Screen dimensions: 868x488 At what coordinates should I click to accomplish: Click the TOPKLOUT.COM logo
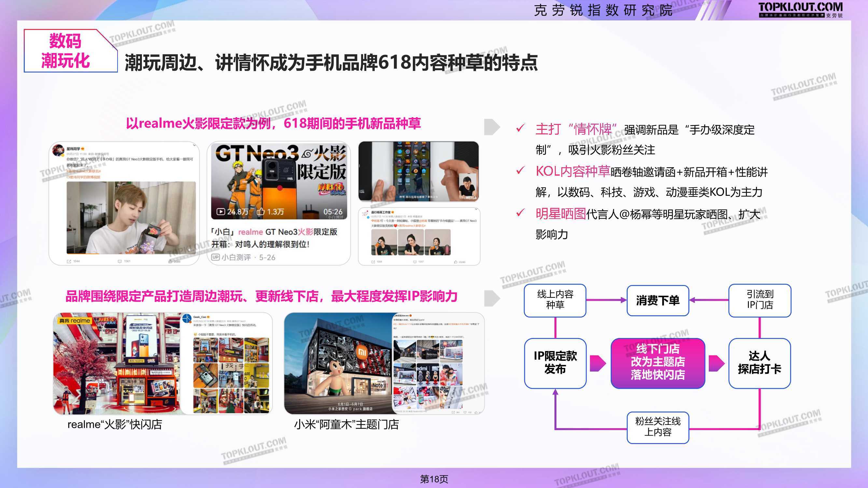800,9
